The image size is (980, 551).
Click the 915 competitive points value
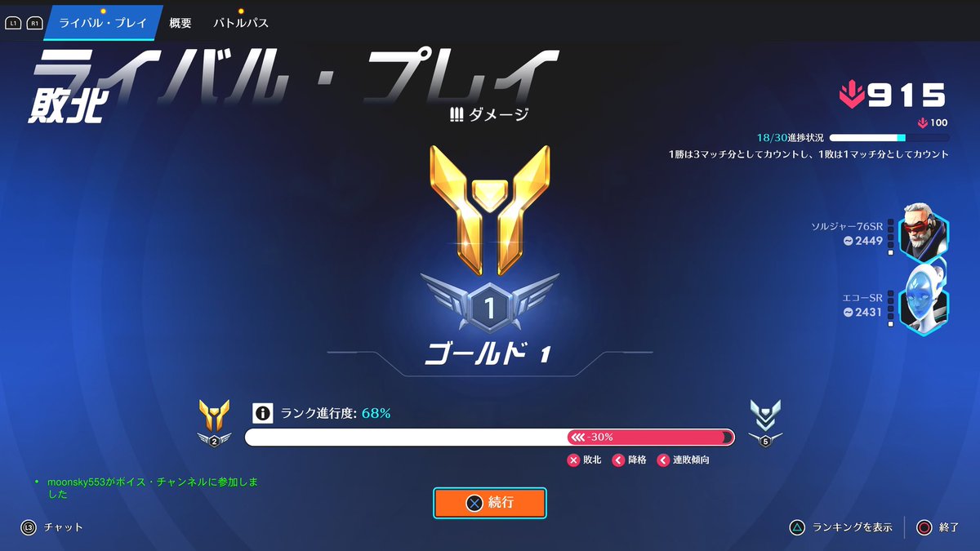(x=907, y=96)
